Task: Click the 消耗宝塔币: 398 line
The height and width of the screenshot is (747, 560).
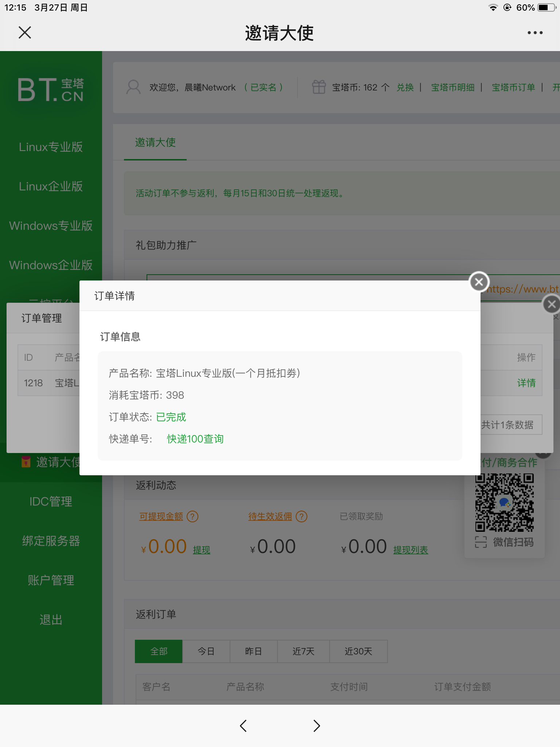Action: click(146, 395)
